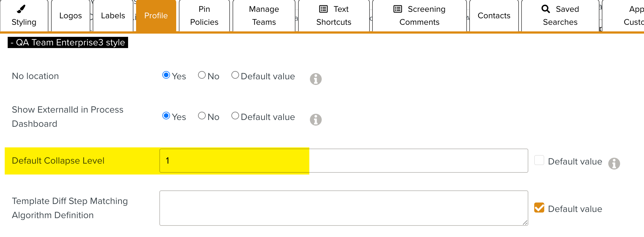The width and height of the screenshot is (644, 237).
Task: Select No for No location
Action: [202, 75]
